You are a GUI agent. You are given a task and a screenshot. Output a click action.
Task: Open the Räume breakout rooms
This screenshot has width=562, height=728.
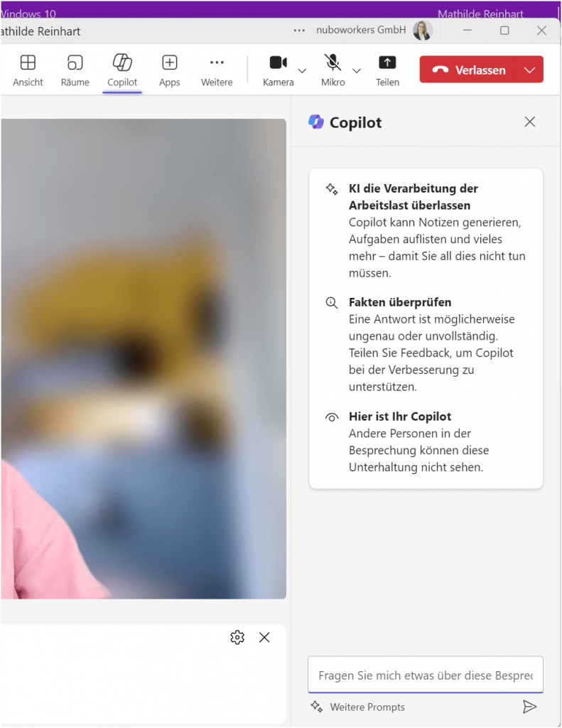click(x=75, y=70)
